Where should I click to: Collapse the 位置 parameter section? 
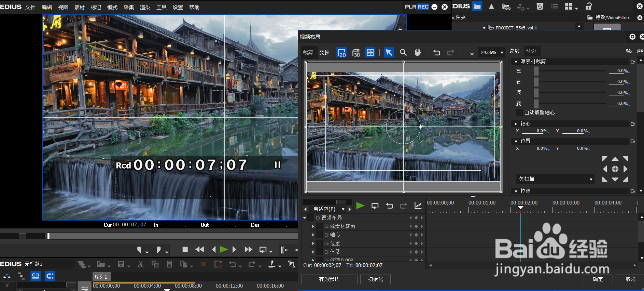pos(516,141)
